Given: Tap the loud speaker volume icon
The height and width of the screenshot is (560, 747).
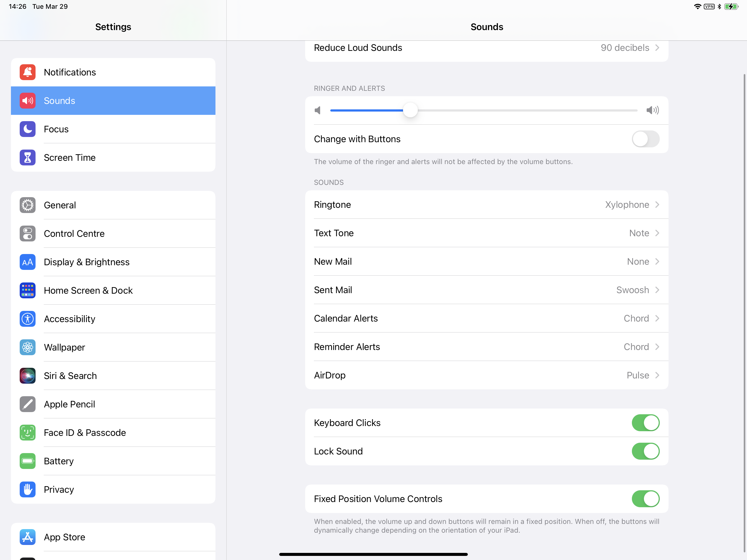Looking at the screenshot, I should 652,110.
